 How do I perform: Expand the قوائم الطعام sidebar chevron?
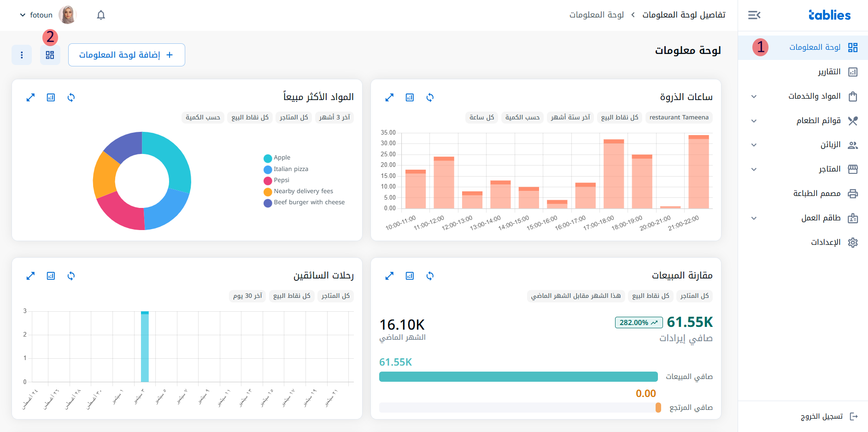(x=754, y=121)
